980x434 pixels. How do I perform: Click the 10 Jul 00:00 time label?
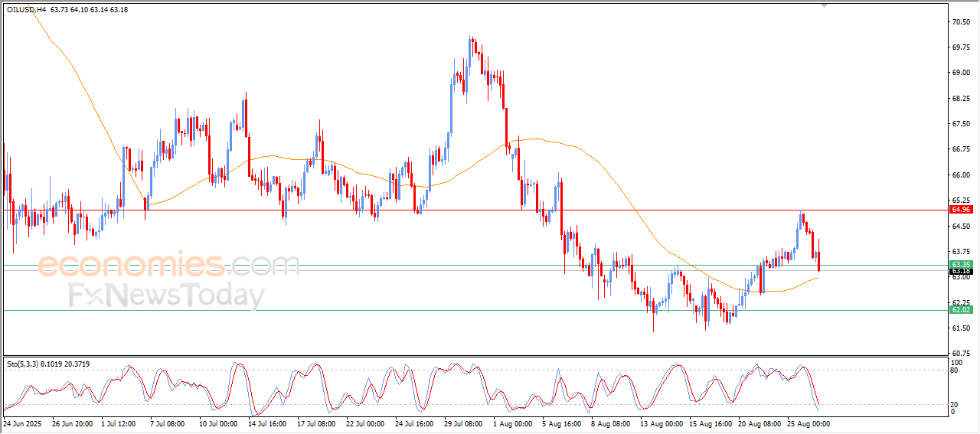point(219,423)
